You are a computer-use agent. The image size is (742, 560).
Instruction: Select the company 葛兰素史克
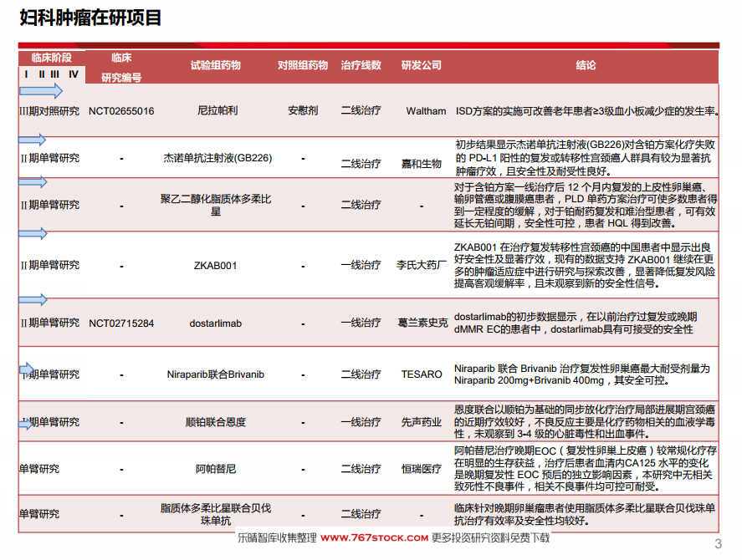422,323
